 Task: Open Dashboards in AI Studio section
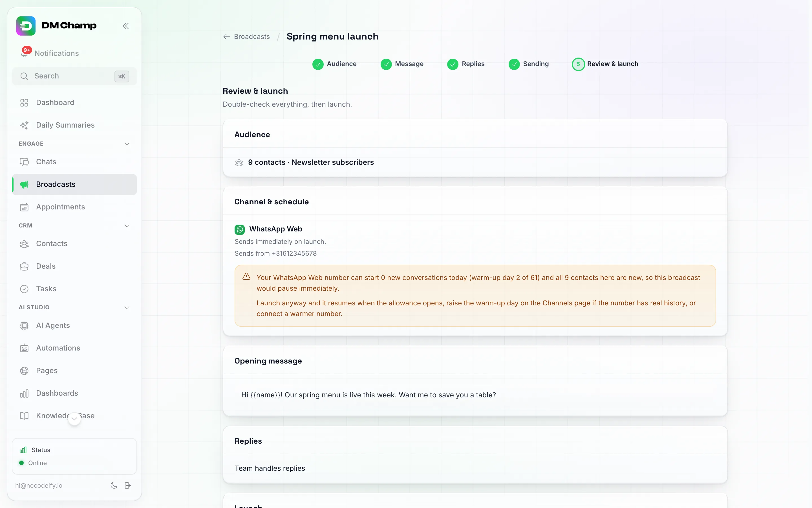[x=74, y=393]
